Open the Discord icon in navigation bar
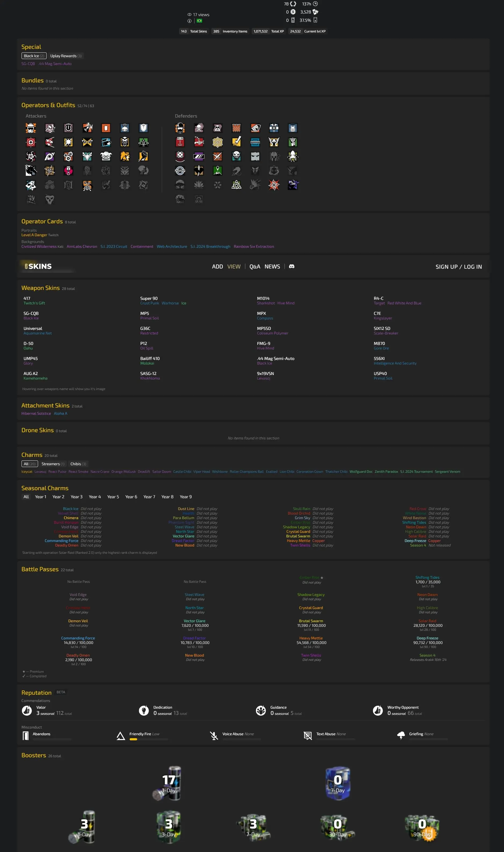 point(291,266)
